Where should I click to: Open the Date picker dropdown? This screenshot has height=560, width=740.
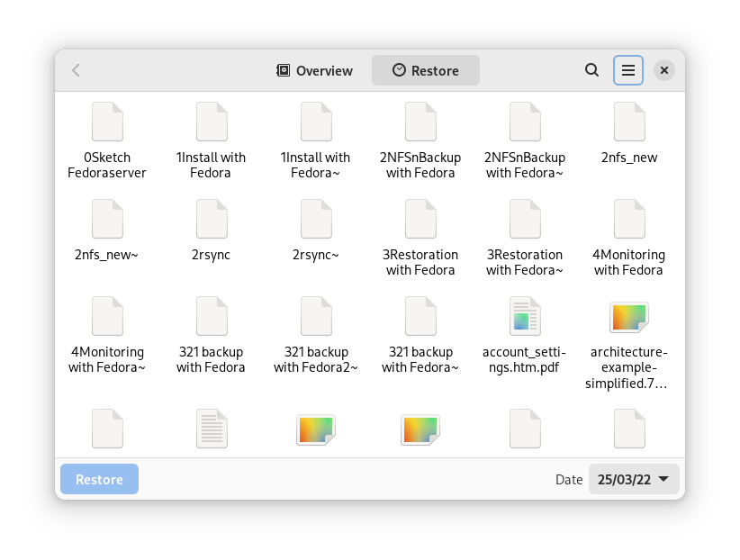633,479
